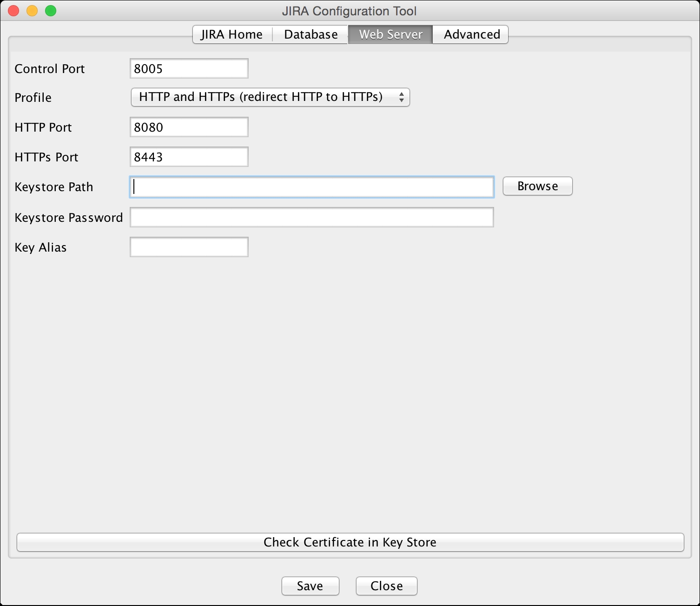
Task: Close the window with red button
Action: point(13,11)
